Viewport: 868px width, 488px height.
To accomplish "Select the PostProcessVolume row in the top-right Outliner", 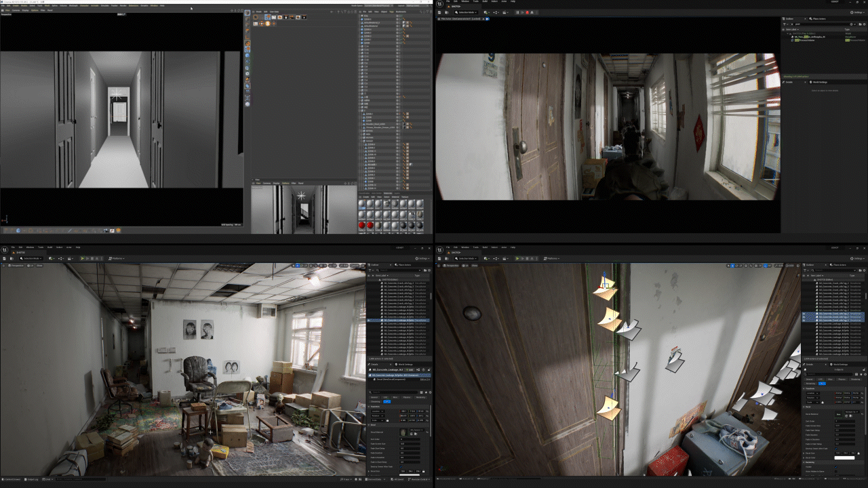I will click(824, 40).
